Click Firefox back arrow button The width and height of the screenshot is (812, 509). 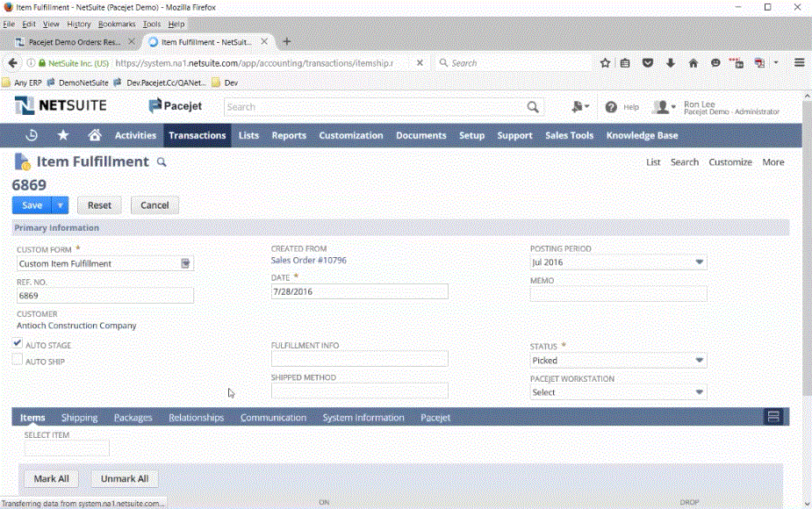pyautogui.click(x=12, y=63)
